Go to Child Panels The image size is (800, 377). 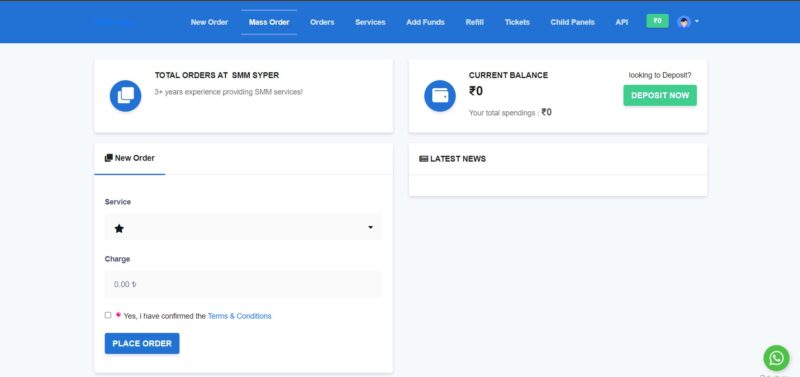(x=572, y=22)
